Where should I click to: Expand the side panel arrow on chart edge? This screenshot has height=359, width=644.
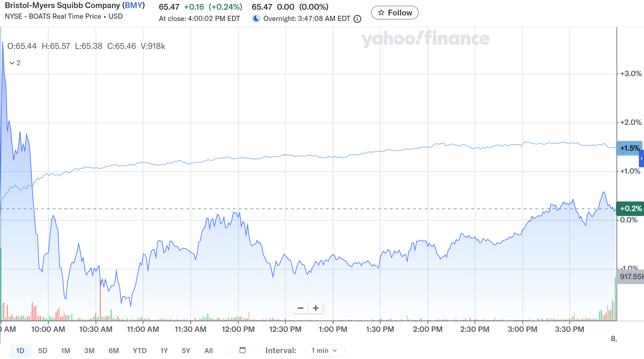coord(641,158)
